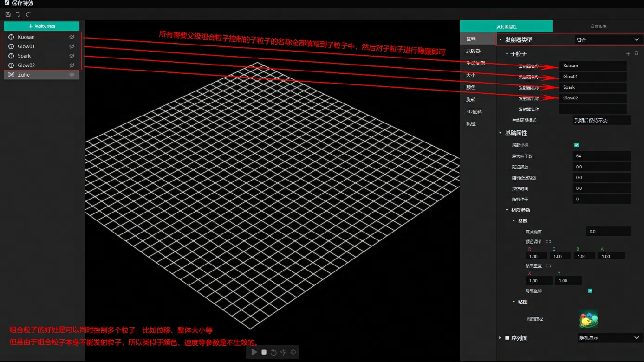Redo the last undone action

point(28,14)
